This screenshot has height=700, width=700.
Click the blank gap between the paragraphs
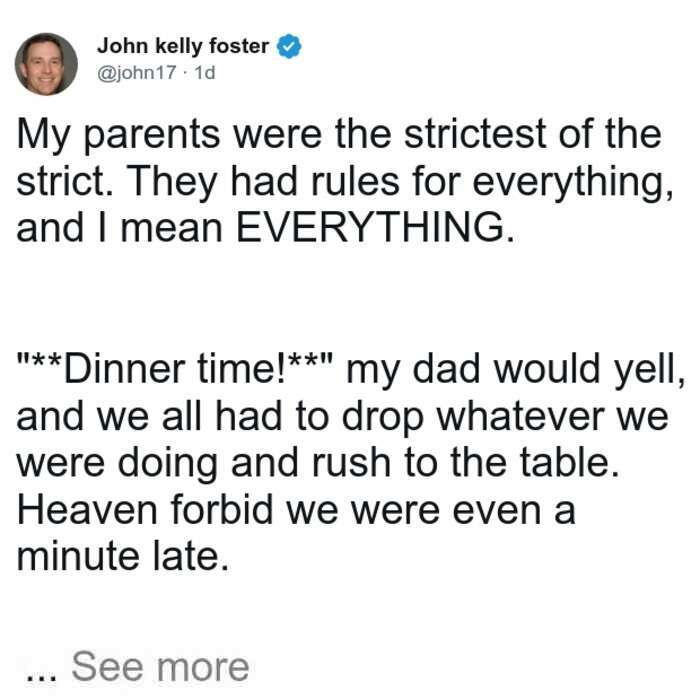(x=348, y=298)
